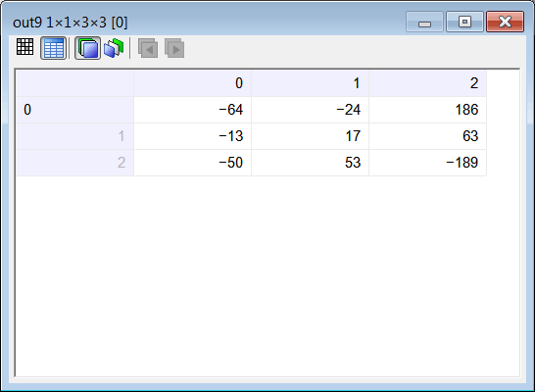Viewport: 535px width, 392px height.
Task: Select column header 1
Action: tap(311, 83)
